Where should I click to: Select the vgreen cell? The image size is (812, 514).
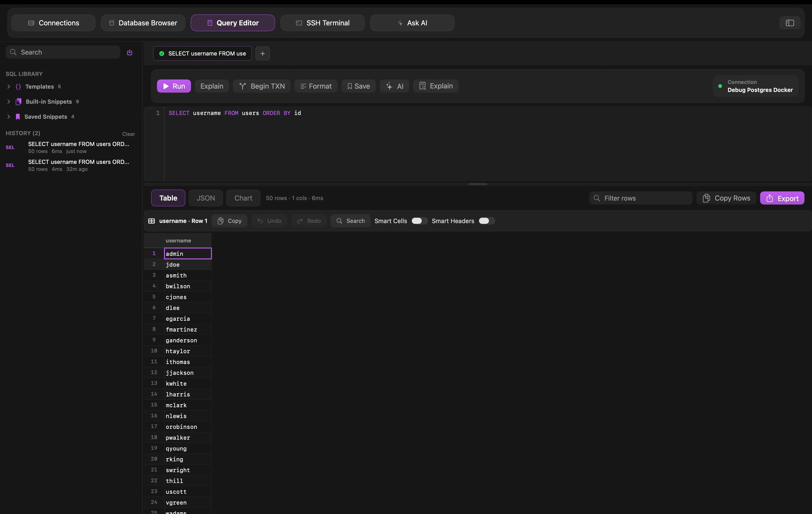tap(188, 502)
